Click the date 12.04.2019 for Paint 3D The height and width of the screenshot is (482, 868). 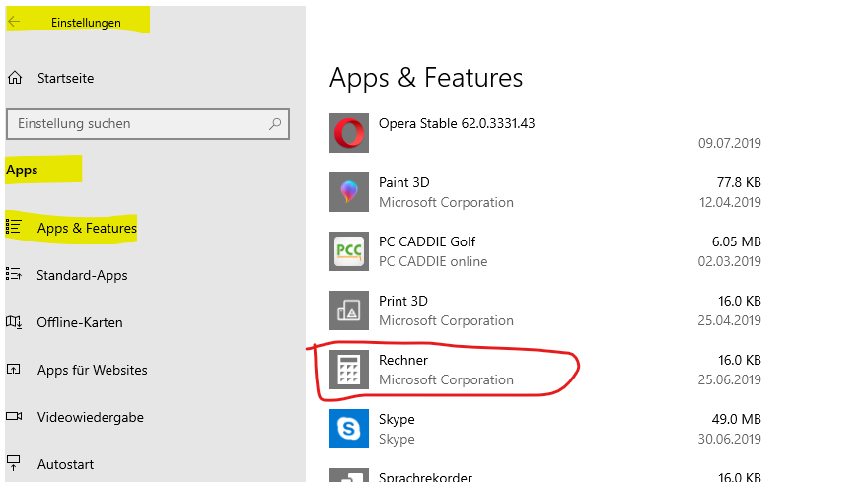[x=730, y=202]
